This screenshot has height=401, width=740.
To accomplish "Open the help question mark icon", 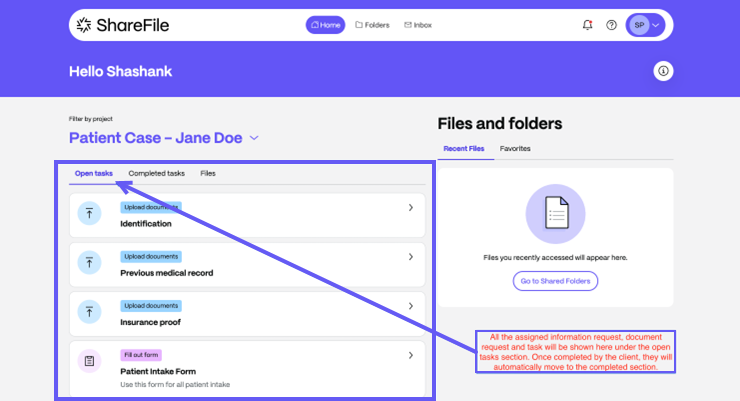I will (x=612, y=25).
